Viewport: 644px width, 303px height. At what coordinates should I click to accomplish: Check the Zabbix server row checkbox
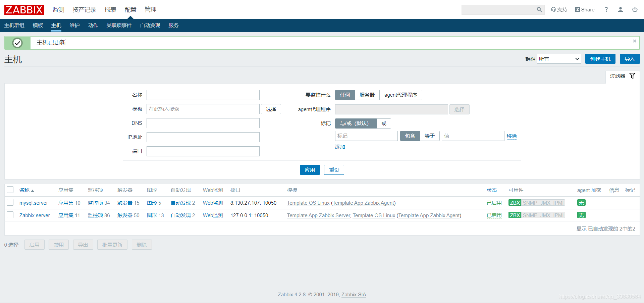click(10, 215)
